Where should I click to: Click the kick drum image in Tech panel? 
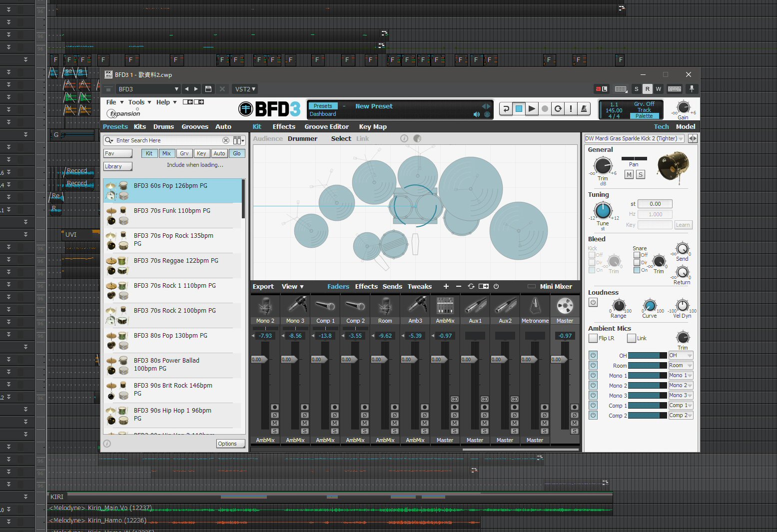click(x=673, y=167)
